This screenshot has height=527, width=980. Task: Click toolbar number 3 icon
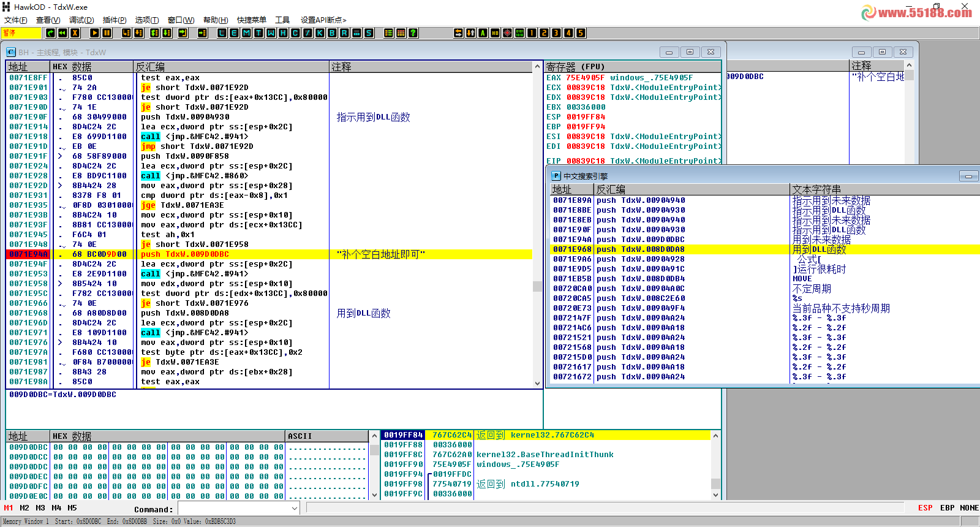click(557, 33)
